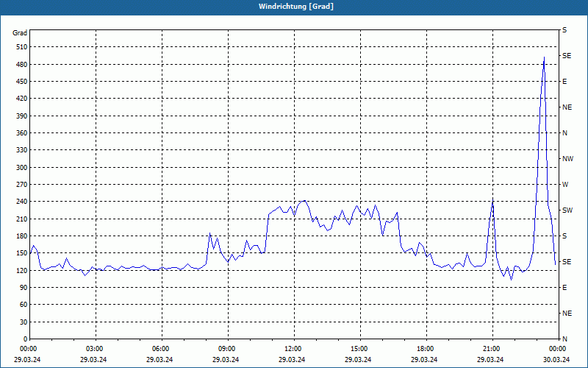
Task: Select the 480 y-axis value
Action: [22, 65]
